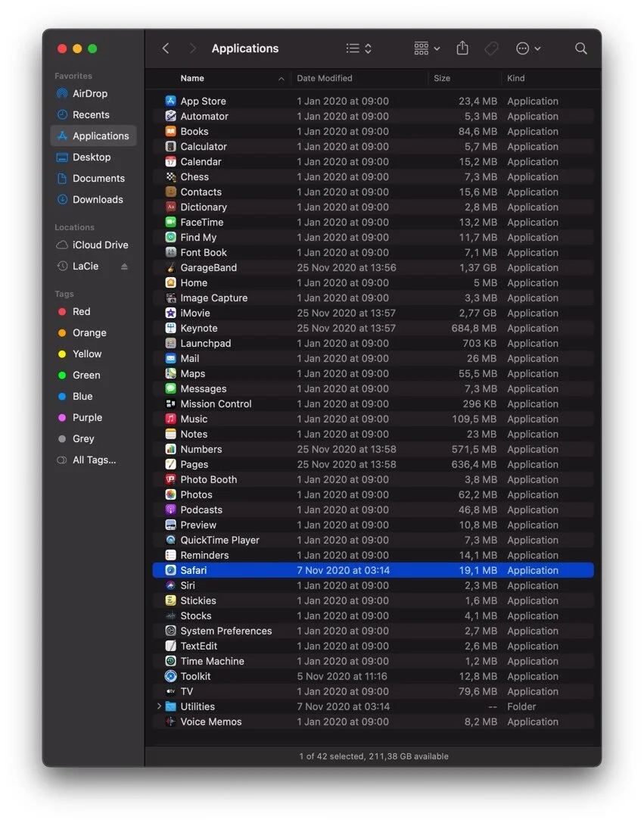Expand the Utilities folder disclosure arrow
Viewport: 644px width, 823px height.
159,706
